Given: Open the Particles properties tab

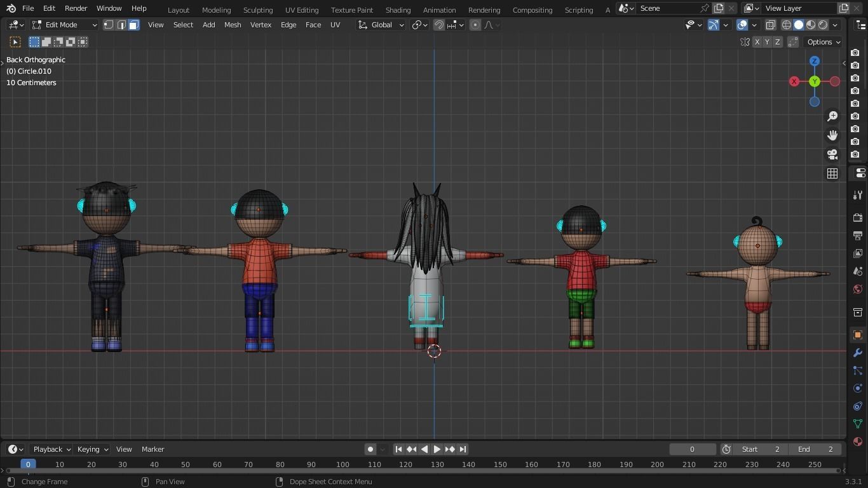Looking at the screenshot, I should pos(858,370).
